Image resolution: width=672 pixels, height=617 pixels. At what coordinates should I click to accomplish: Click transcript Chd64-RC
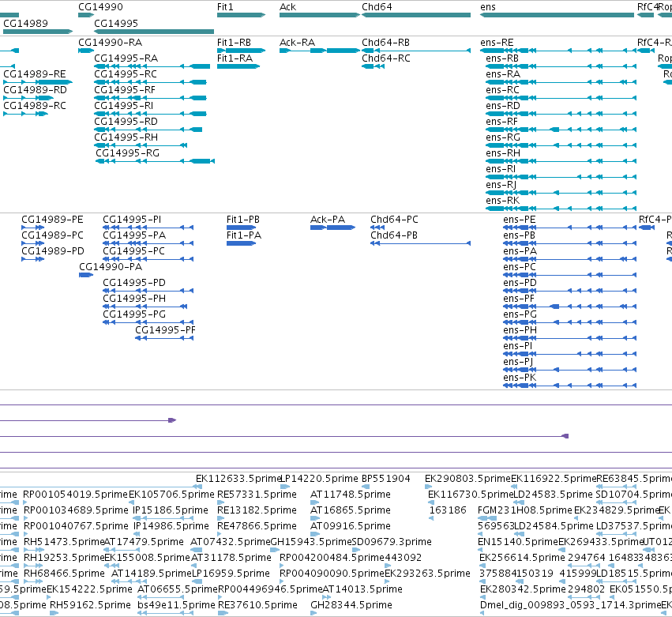[x=385, y=58]
